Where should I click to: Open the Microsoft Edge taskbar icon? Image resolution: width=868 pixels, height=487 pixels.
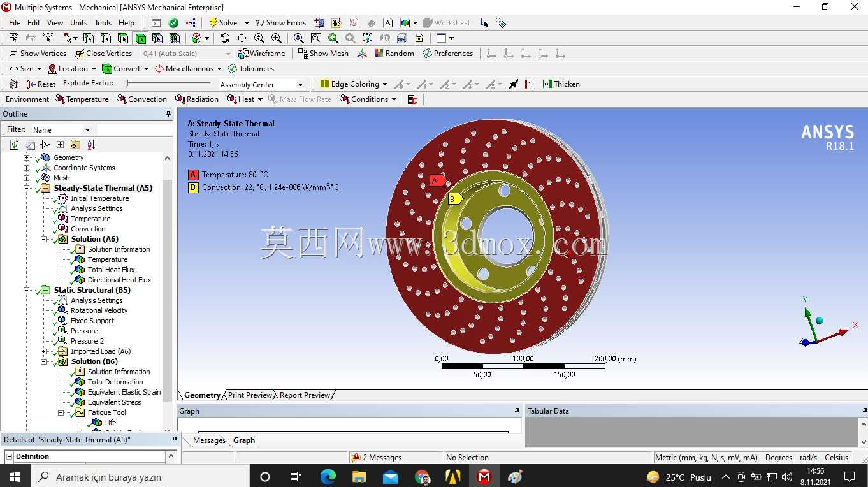click(328, 477)
